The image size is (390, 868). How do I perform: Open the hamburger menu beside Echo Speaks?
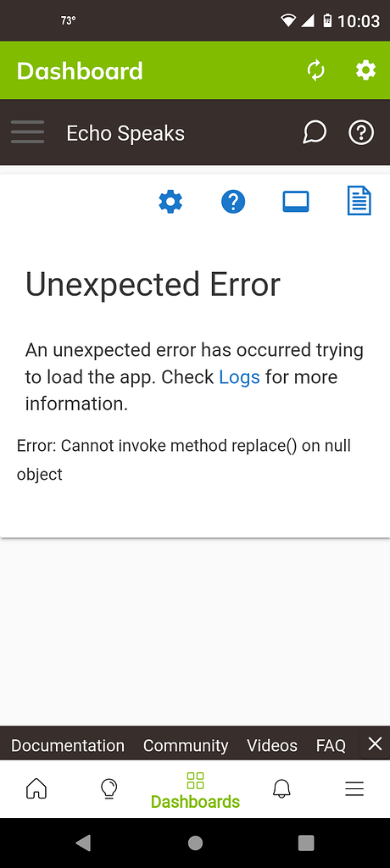(x=27, y=132)
